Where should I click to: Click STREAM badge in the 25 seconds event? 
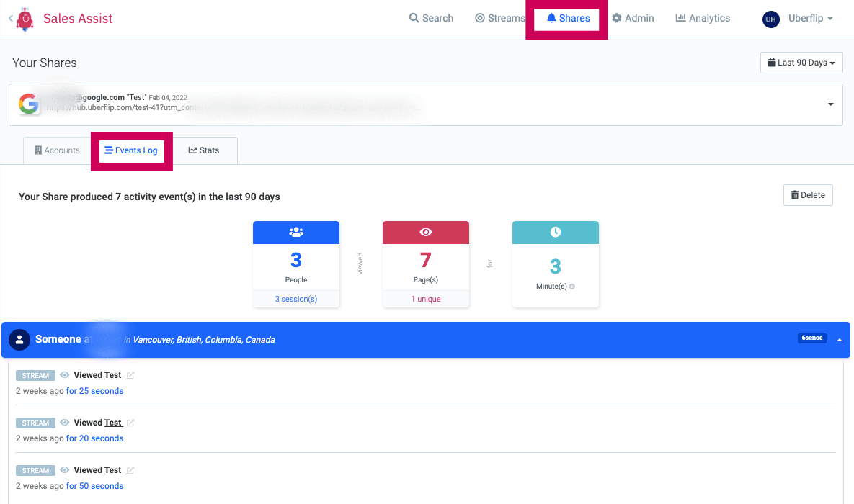click(x=35, y=376)
